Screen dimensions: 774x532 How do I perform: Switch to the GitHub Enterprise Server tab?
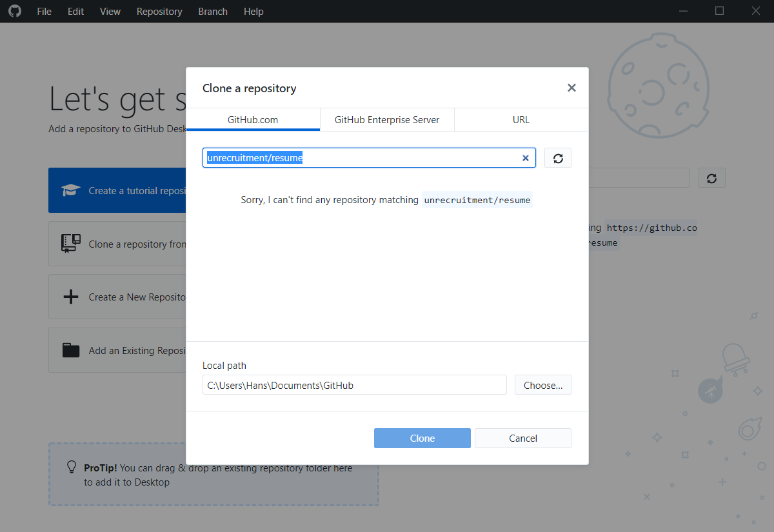pos(386,119)
